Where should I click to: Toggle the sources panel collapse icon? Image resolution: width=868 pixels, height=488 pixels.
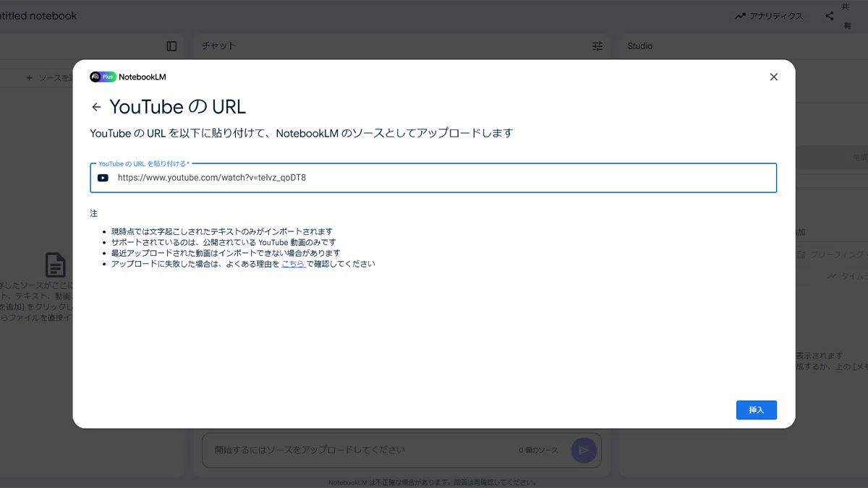(171, 46)
